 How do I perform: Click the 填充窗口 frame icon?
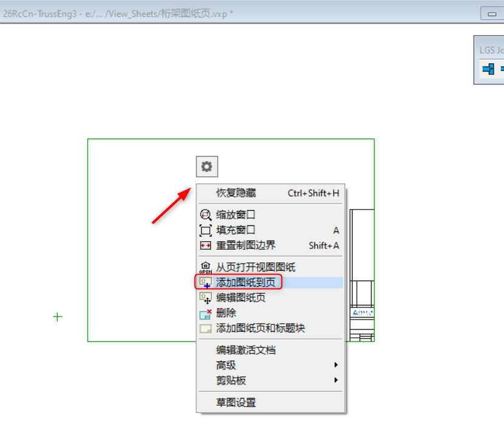pos(205,230)
